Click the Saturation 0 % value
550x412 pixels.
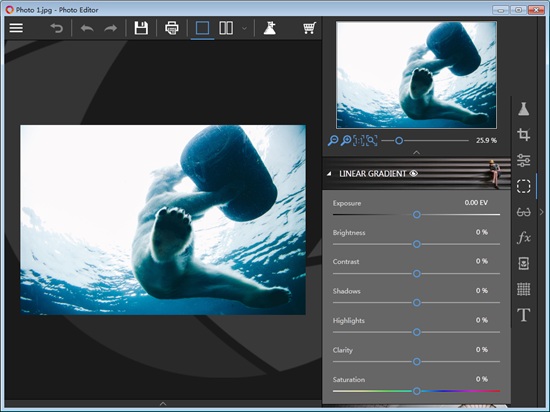pos(482,379)
